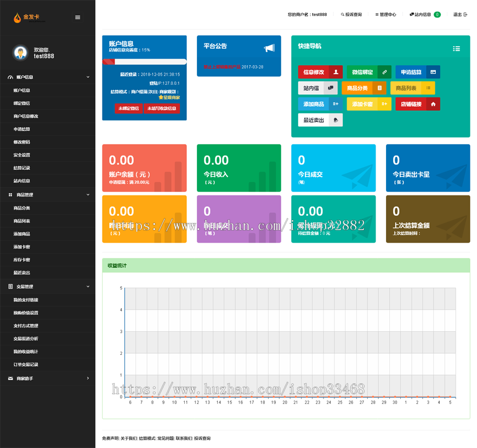Click 退出 to log out
The image size is (477, 448).
point(459,15)
